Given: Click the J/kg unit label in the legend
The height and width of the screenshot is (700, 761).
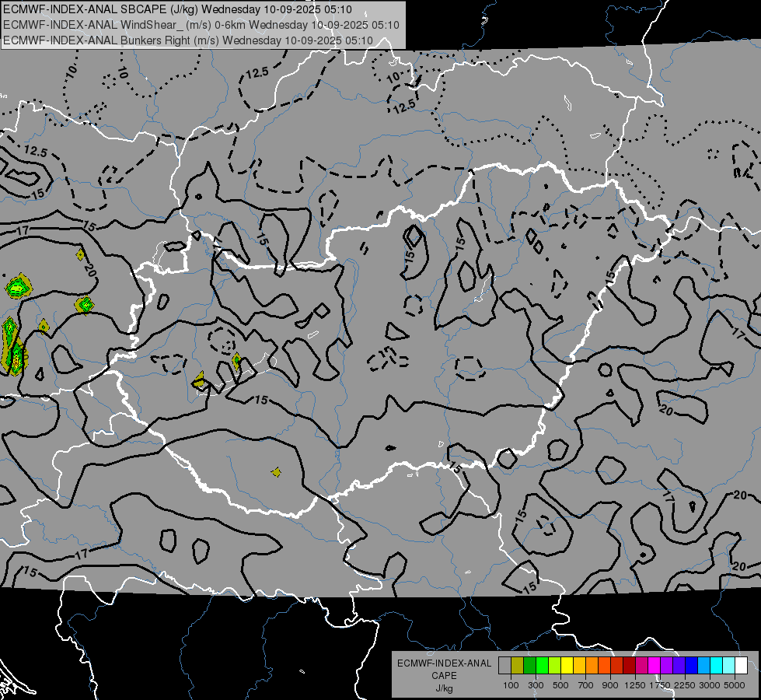Looking at the screenshot, I should (444, 688).
